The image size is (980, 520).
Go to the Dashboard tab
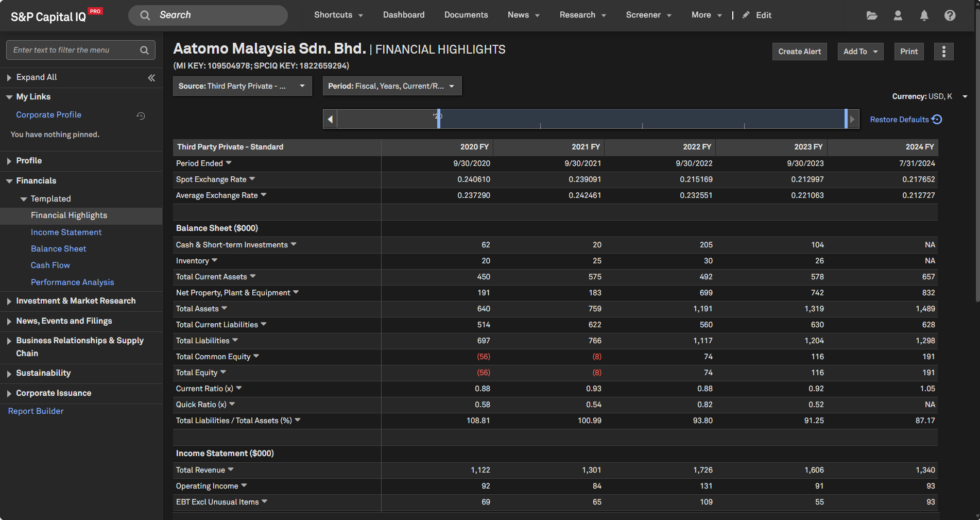[404, 15]
